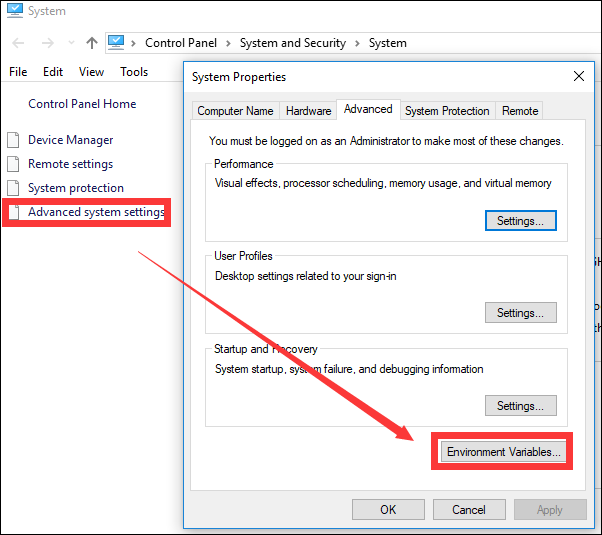Click the icon next to System protection
This screenshot has height=535, width=602.
point(13,188)
